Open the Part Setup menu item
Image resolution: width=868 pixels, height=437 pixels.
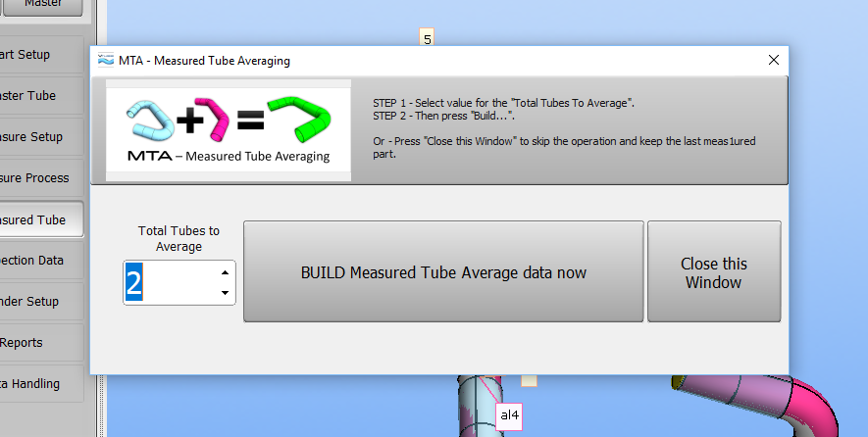click(41, 55)
